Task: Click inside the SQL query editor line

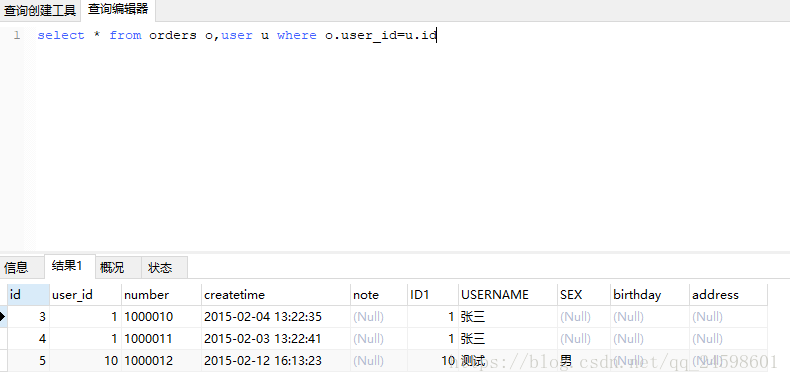Action: coord(237,35)
